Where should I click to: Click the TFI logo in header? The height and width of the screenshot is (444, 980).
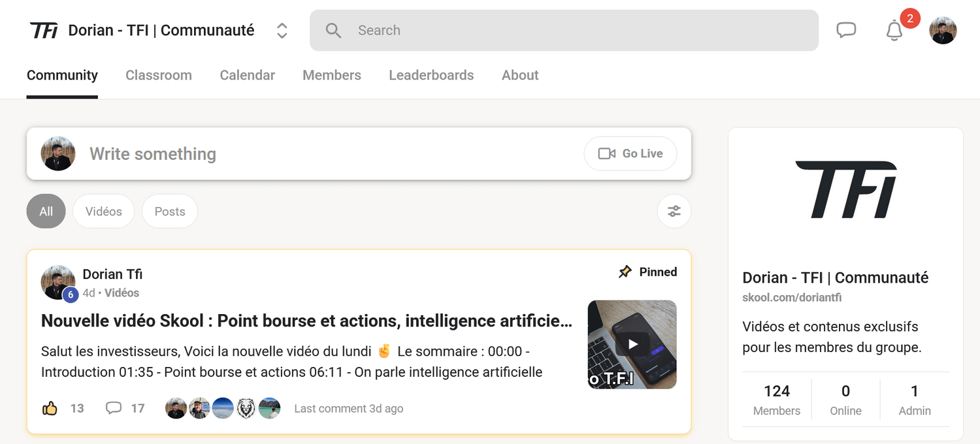click(x=44, y=30)
